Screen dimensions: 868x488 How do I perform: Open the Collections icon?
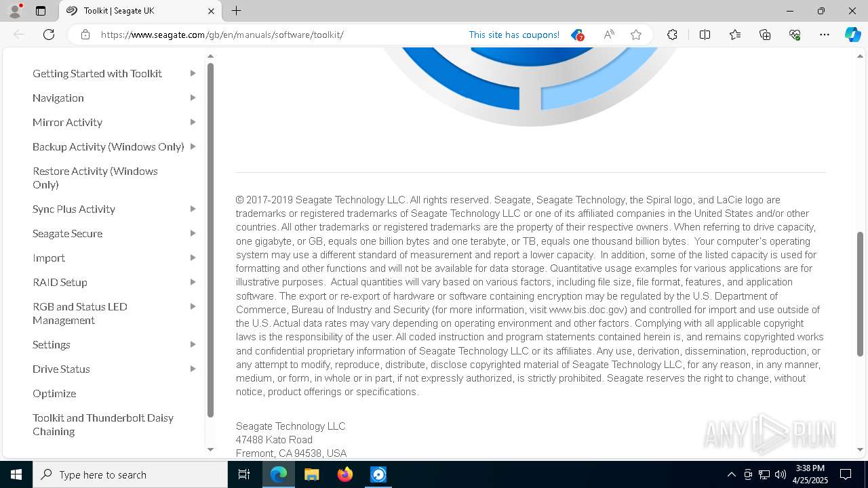coord(765,35)
